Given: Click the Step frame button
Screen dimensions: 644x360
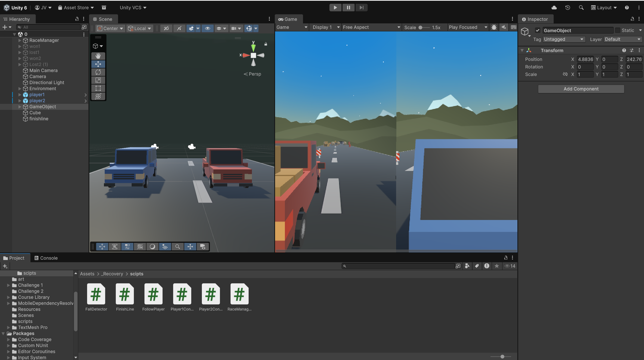Looking at the screenshot, I should point(361,8).
